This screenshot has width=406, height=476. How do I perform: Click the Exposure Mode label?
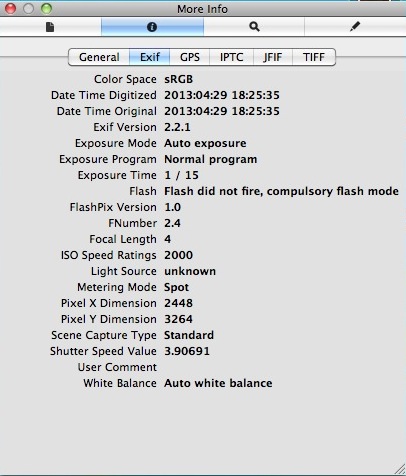point(116,143)
